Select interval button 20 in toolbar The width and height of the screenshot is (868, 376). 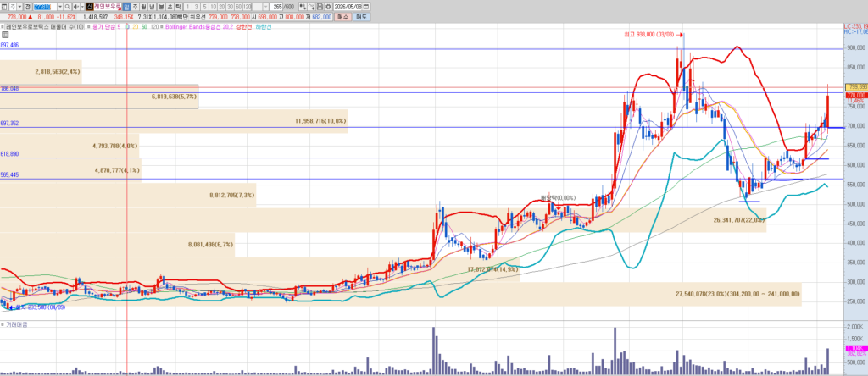click(221, 7)
